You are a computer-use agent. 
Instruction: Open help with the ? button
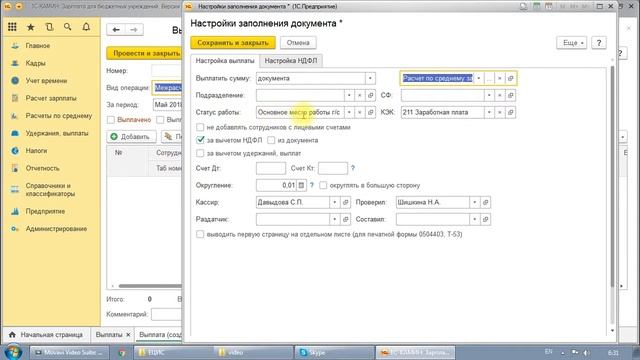(599, 42)
